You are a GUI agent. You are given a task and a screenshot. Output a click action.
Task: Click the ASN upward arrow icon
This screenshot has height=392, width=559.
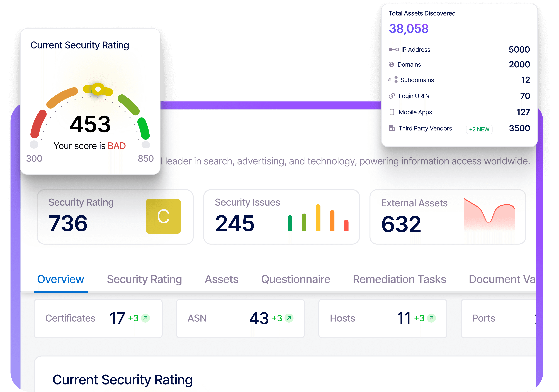[x=289, y=318]
